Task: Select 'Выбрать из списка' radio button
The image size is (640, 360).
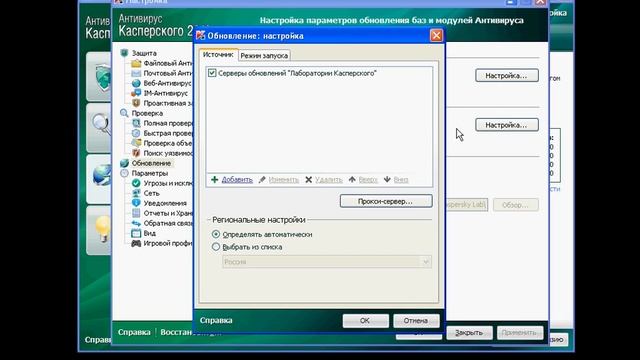Action: pyautogui.click(x=216, y=247)
